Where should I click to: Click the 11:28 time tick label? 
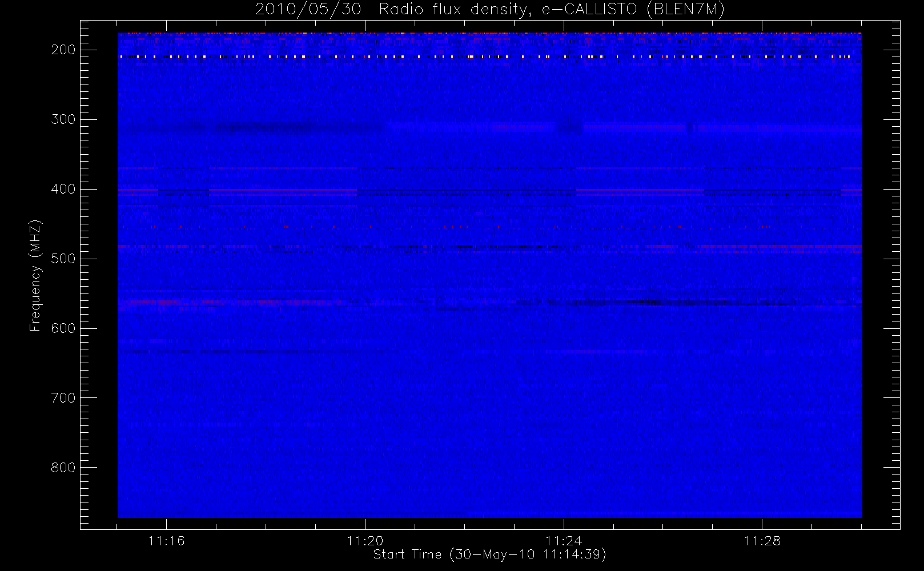coord(762,541)
